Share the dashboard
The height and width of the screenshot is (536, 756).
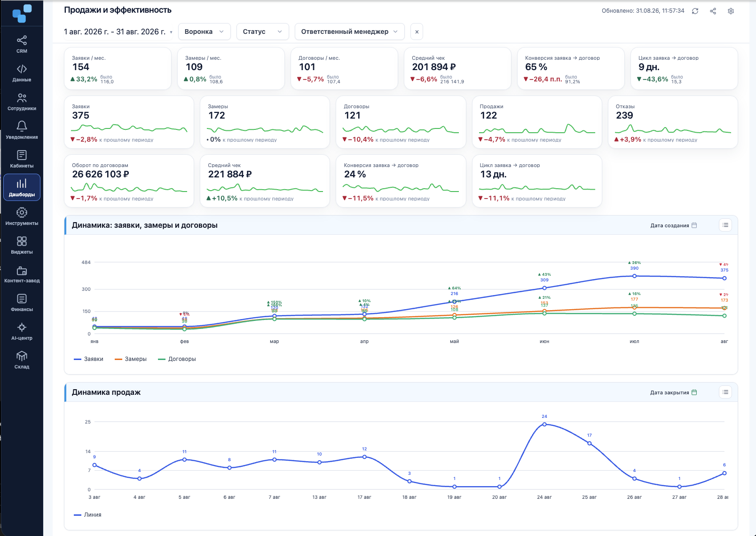[713, 11]
